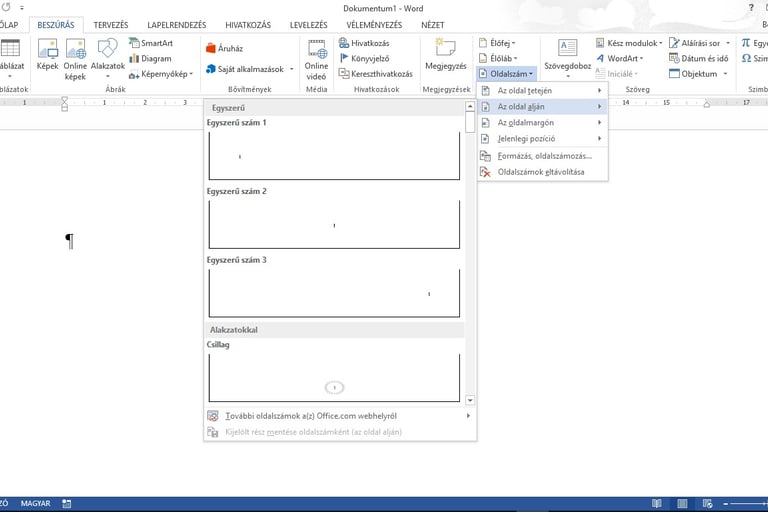
Task: Open the Kész modulok dropdown
Action: tap(629, 43)
